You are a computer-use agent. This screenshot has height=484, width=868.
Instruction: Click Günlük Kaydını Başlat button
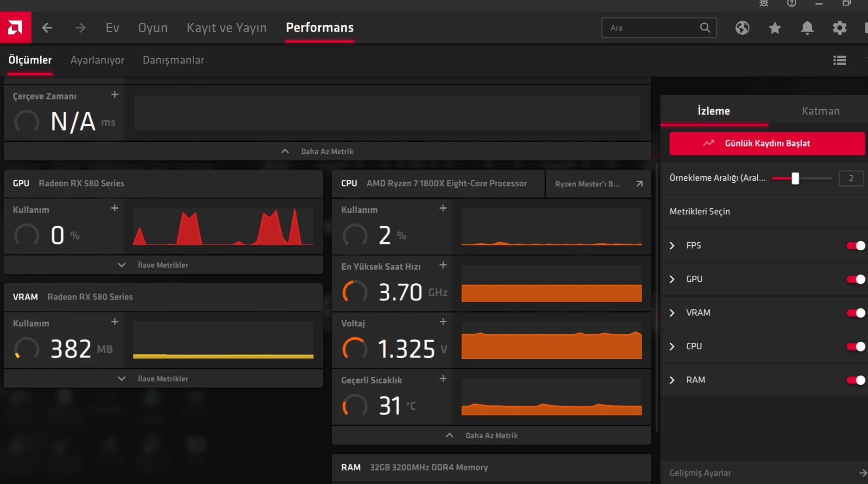pos(767,143)
